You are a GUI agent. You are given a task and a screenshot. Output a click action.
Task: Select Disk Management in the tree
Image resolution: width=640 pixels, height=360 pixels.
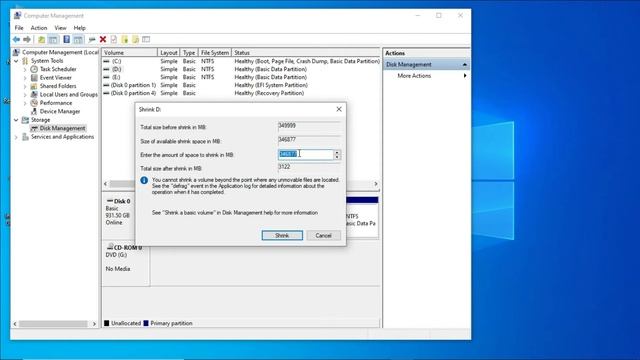[62, 128]
